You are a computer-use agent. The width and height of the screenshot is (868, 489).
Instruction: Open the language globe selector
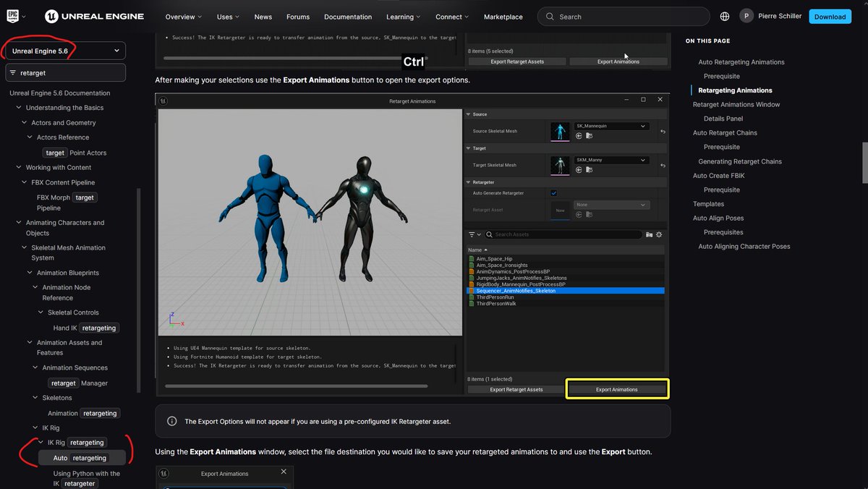pyautogui.click(x=725, y=16)
